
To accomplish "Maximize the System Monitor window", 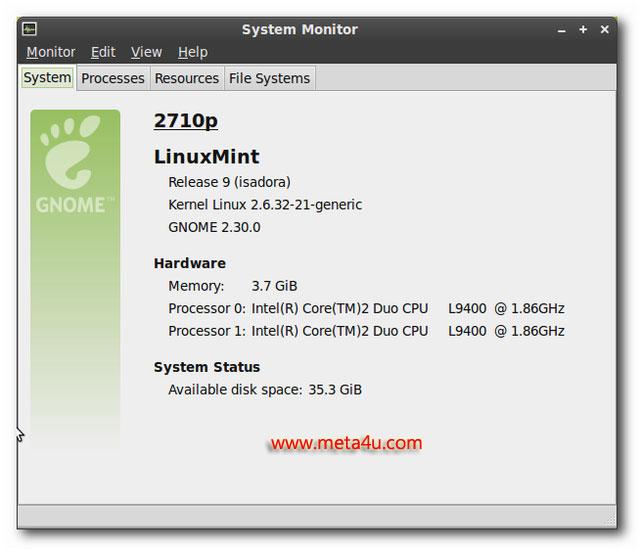I will [583, 29].
